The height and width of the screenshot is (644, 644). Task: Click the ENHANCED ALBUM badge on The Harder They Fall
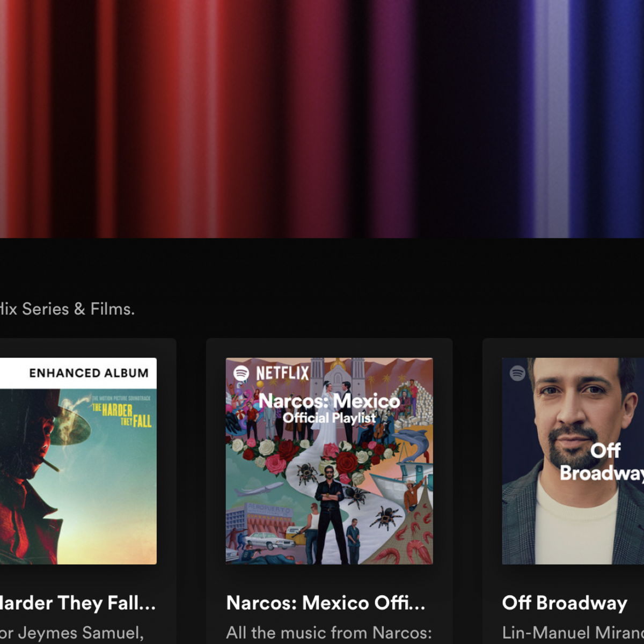point(89,372)
